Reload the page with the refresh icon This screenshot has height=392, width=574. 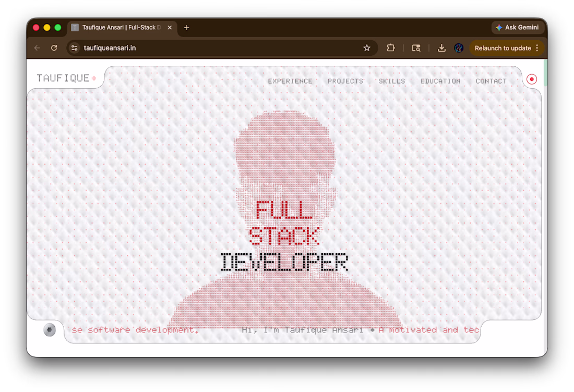[x=54, y=48]
